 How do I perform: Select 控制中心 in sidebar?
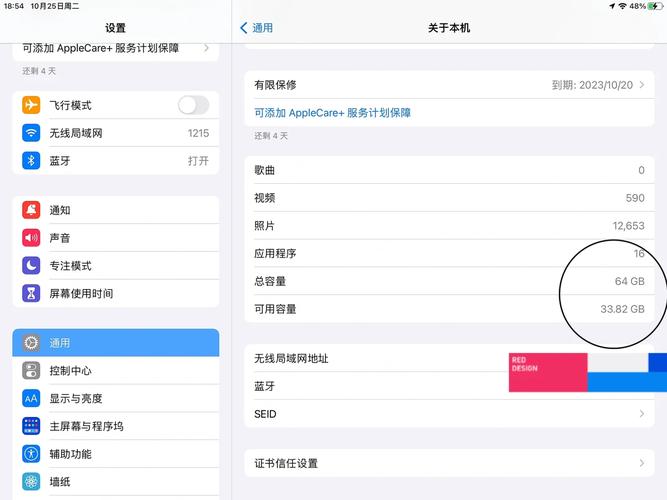(x=116, y=370)
